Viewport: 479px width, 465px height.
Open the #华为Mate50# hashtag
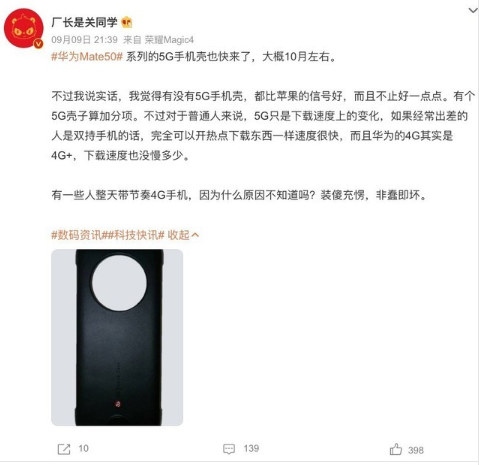[x=87, y=56]
